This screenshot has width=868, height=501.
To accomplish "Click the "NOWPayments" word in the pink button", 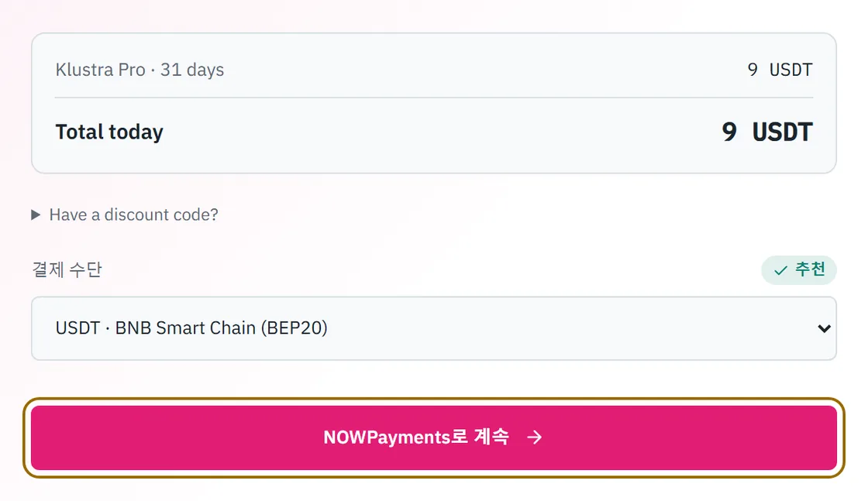I will pyautogui.click(x=387, y=438).
